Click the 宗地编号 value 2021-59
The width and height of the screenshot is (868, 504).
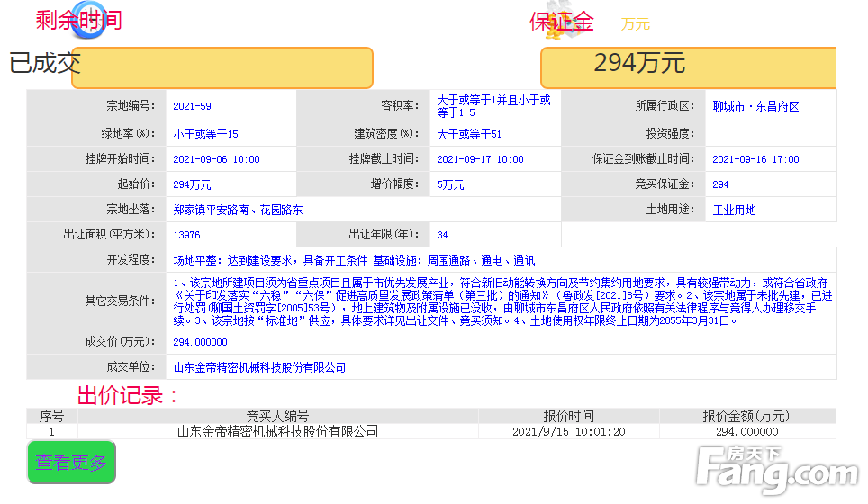pos(193,106)
